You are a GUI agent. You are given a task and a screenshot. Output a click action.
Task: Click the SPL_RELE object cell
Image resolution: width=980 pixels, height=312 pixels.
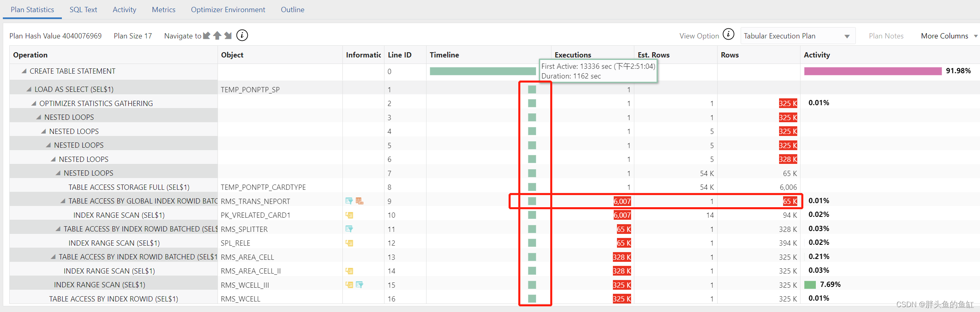coord(235,243)
